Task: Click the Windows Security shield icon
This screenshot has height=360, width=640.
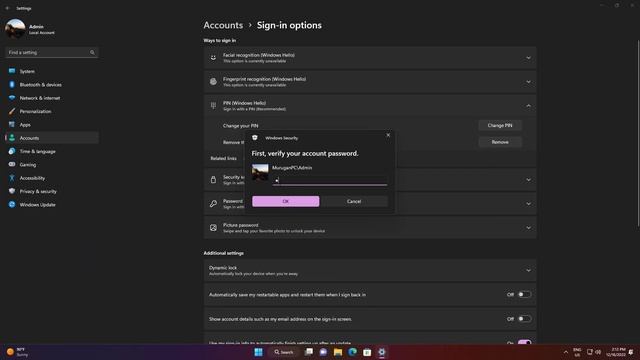Action: point(255,138)
